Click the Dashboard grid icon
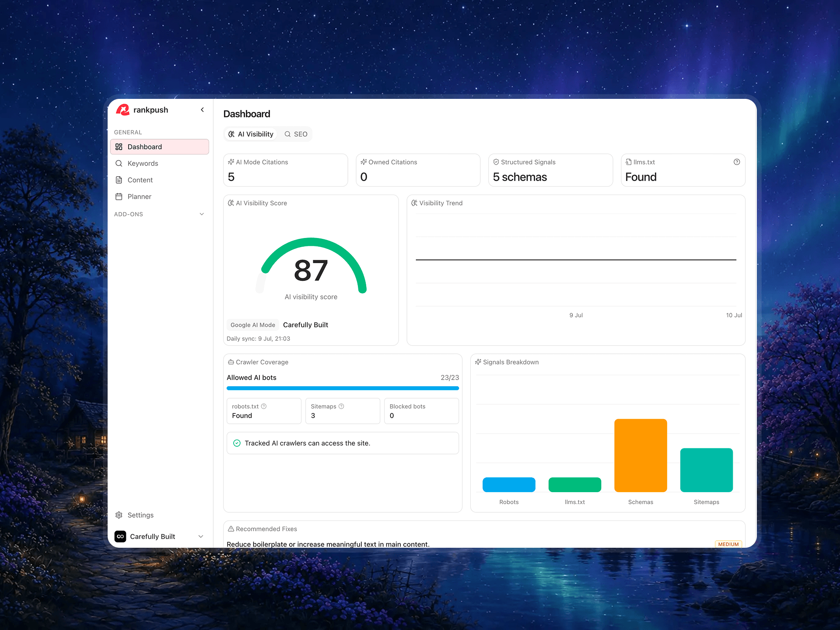Screen dimensions: 840x630 [x=119, y=147]
